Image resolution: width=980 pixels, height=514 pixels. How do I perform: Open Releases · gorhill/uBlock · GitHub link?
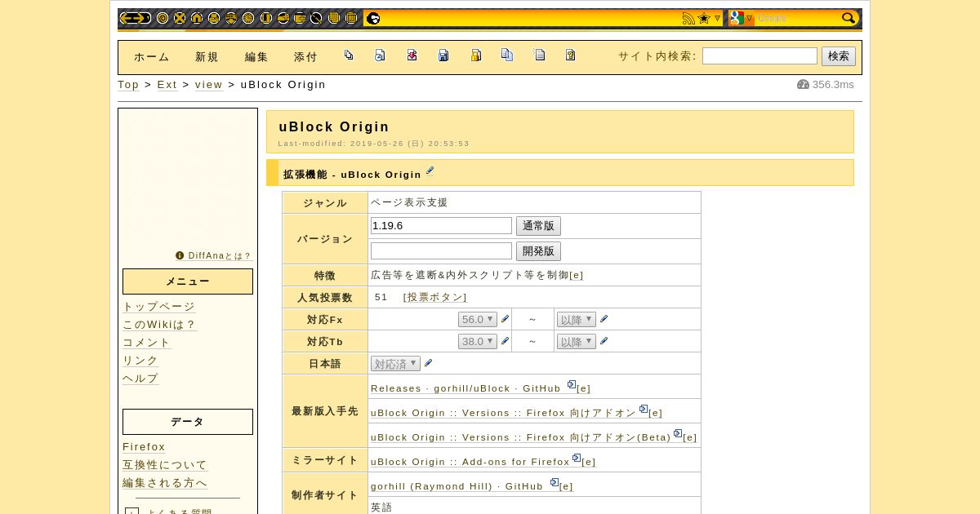465,389
